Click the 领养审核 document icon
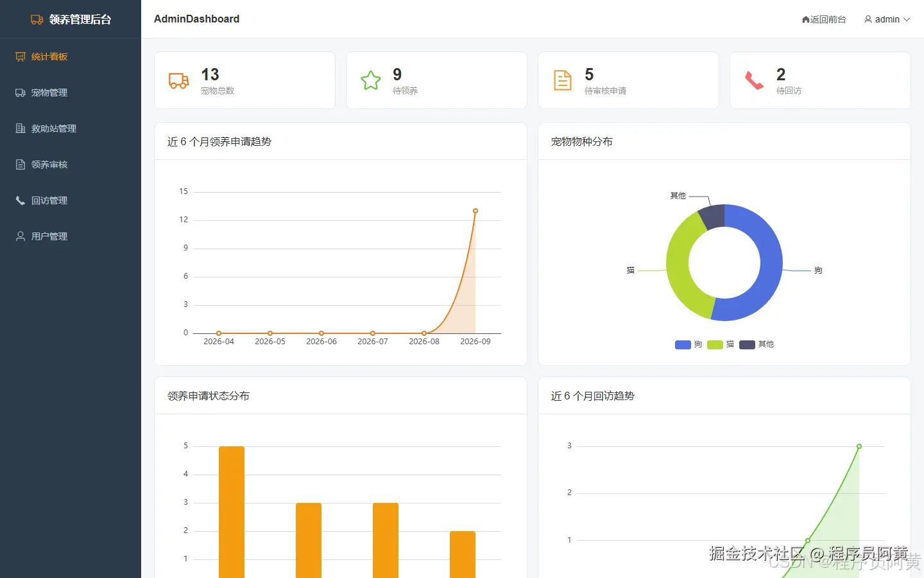Screen dimensions: 924x578 pos(21,164)
